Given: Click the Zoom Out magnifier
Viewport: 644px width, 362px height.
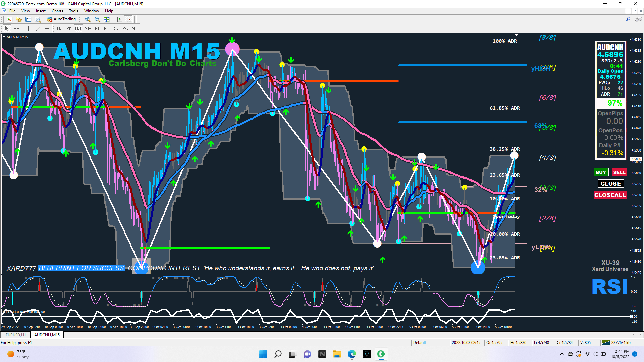Looking at the screenshot, I should point(97,19).
